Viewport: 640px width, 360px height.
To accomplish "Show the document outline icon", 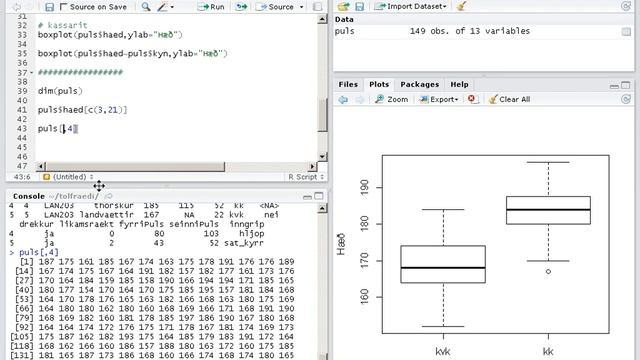I will click(317, 7).
